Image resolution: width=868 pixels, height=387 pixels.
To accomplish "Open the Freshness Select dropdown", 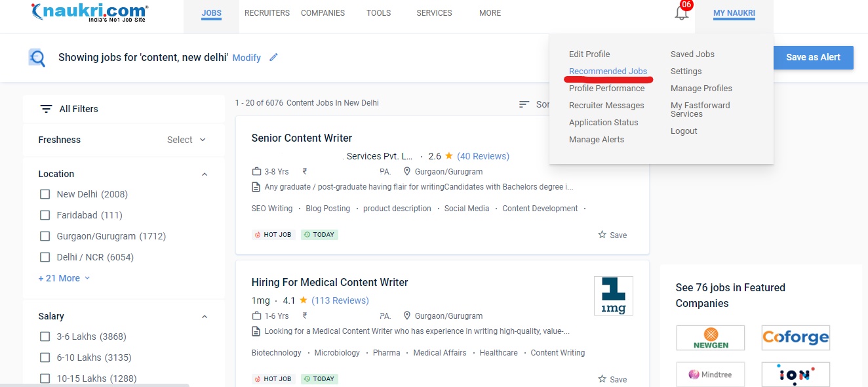I will click(x=187, y=140).
